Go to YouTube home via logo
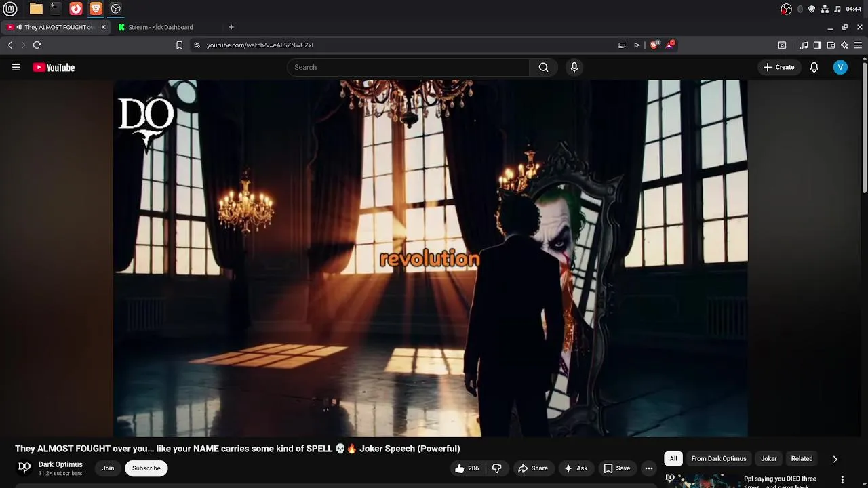Screen dimensions: 868x488 point(54,67)
